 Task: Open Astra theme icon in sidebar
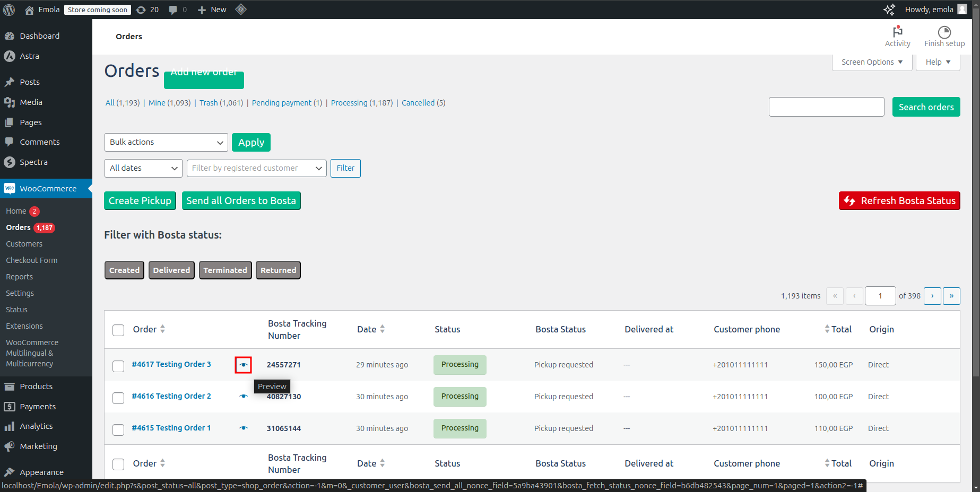(10, 56)
